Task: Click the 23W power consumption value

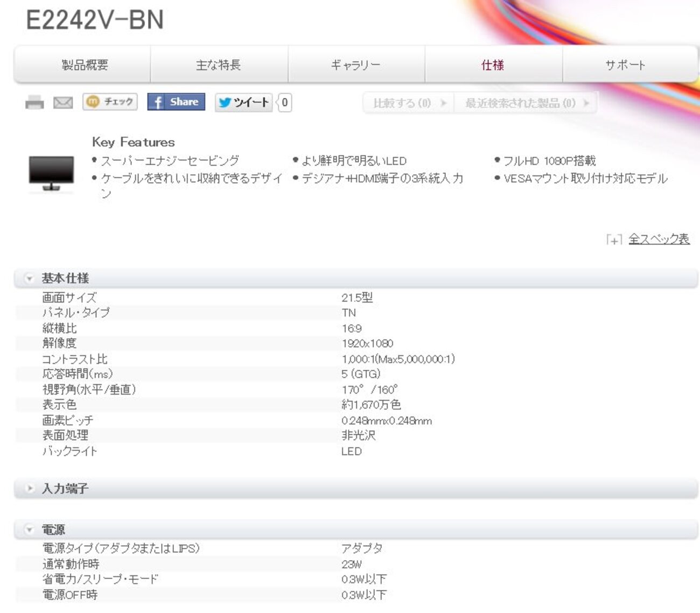Action: 352,564
